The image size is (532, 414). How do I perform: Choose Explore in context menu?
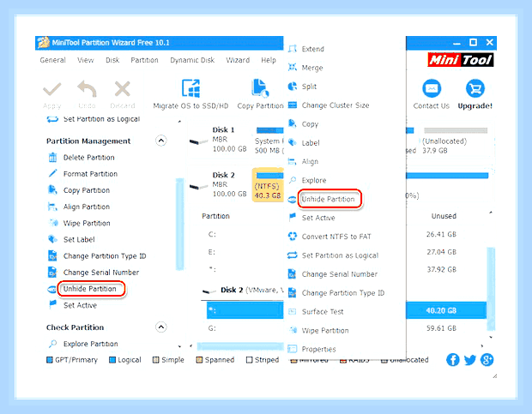(x=314, y=180)
